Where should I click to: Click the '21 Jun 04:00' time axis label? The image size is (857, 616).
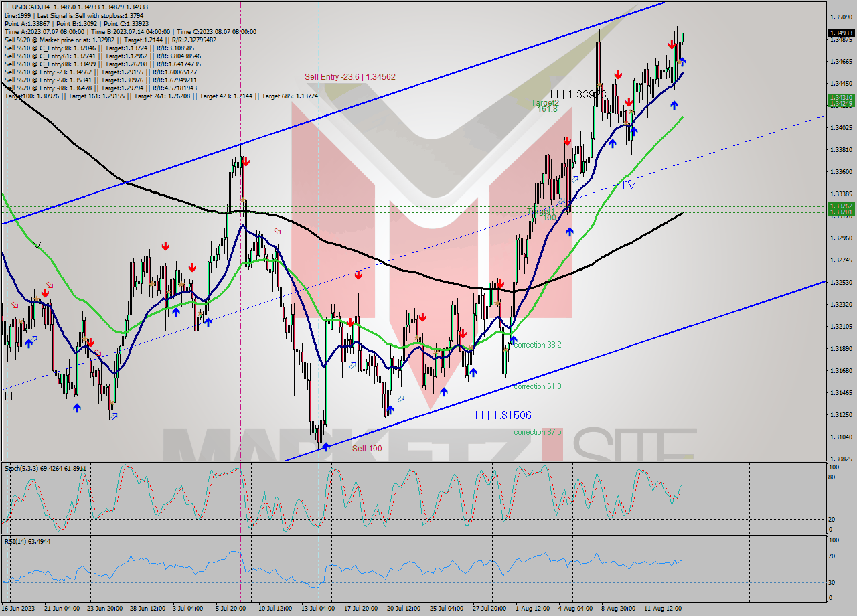pos(62,609)
